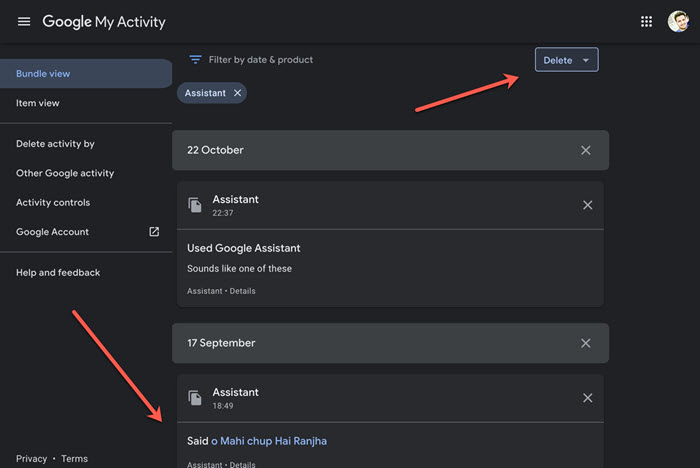
Task: Open Activity controls in sidebar
Action: coord(53,203)
